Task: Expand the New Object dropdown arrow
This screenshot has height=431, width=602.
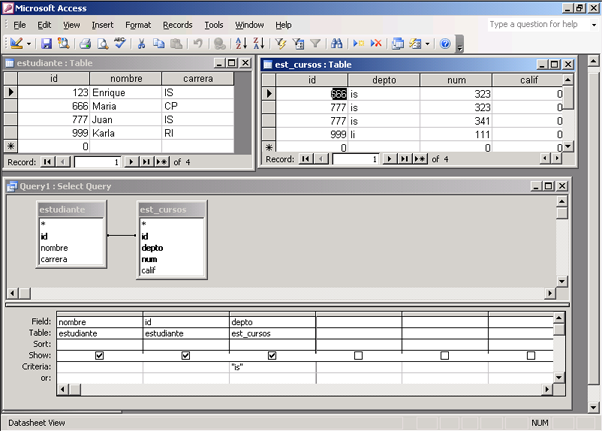Action: click(x=428, y=44)
